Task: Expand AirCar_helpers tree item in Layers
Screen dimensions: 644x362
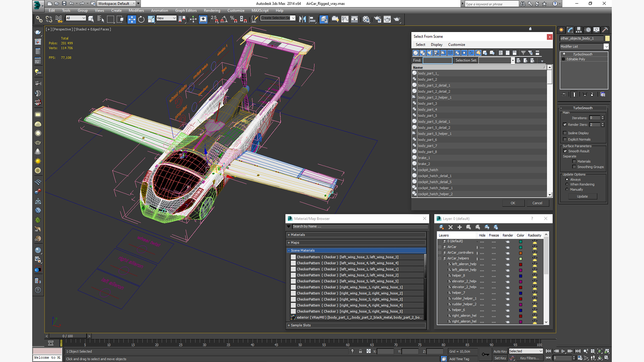Action: coord(441,258)
